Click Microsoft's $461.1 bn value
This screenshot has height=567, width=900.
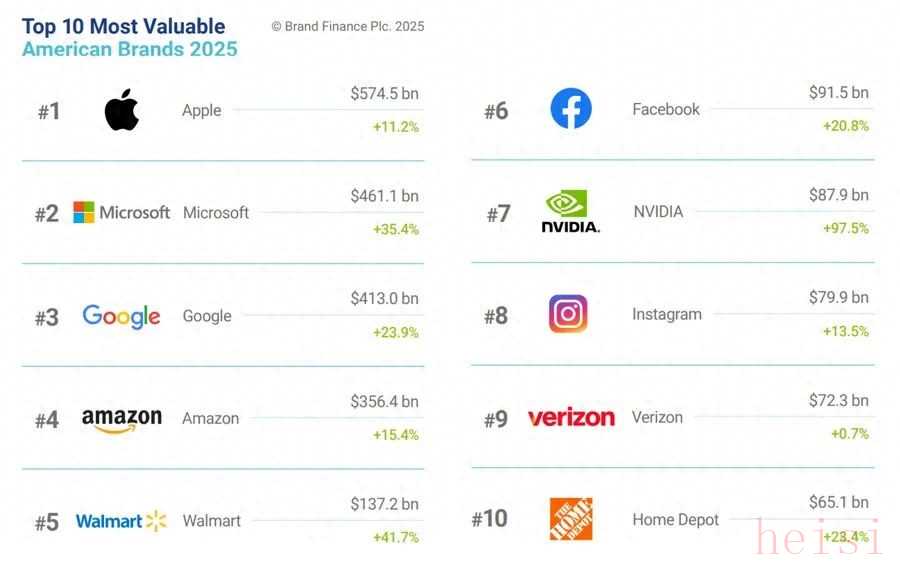[x=384, y=195]
